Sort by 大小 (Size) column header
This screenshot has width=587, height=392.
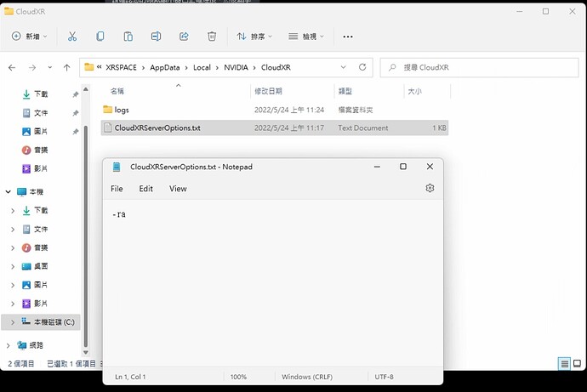click(414, 91)
